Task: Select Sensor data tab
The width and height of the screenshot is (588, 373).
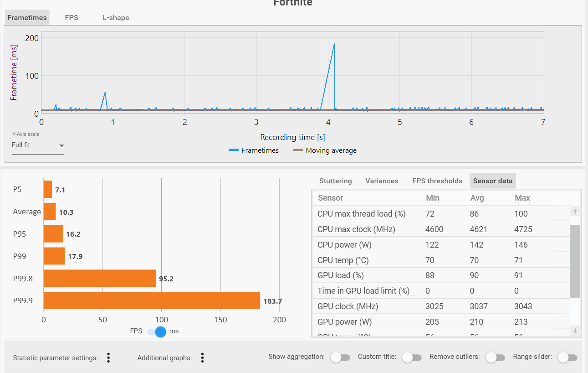Action: coord(493,181)
